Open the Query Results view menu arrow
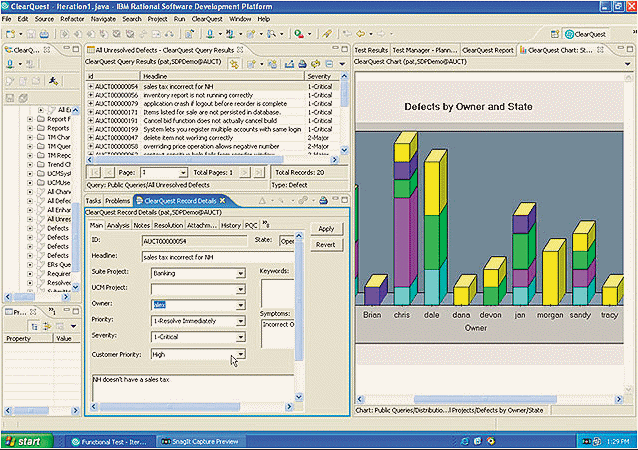The image size is (638, 450). click(x=342, y=64)
